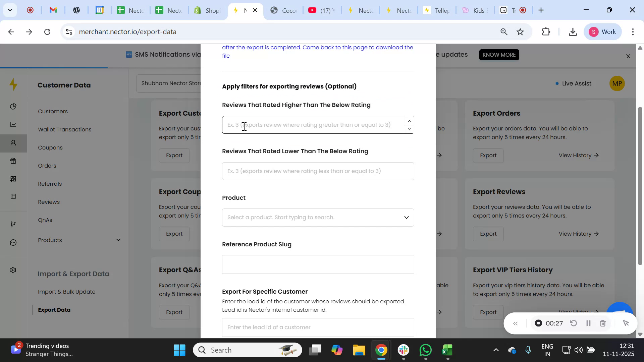Viewport: 644px width, 362px height.
Task: Open the settings gear at sidebar bottom
Action: pos(13,270)
